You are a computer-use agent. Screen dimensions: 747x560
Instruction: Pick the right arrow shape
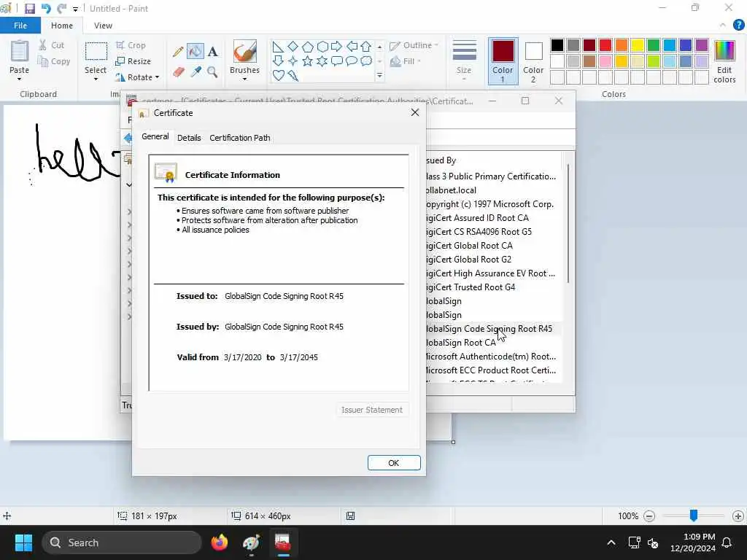(x=337, y=47)
